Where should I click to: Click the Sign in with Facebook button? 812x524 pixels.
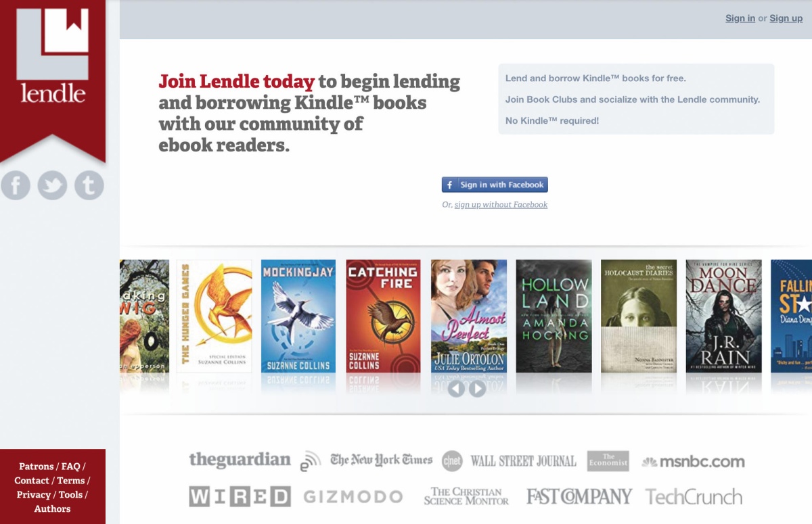pyautogui.click(x=495, y=185)
